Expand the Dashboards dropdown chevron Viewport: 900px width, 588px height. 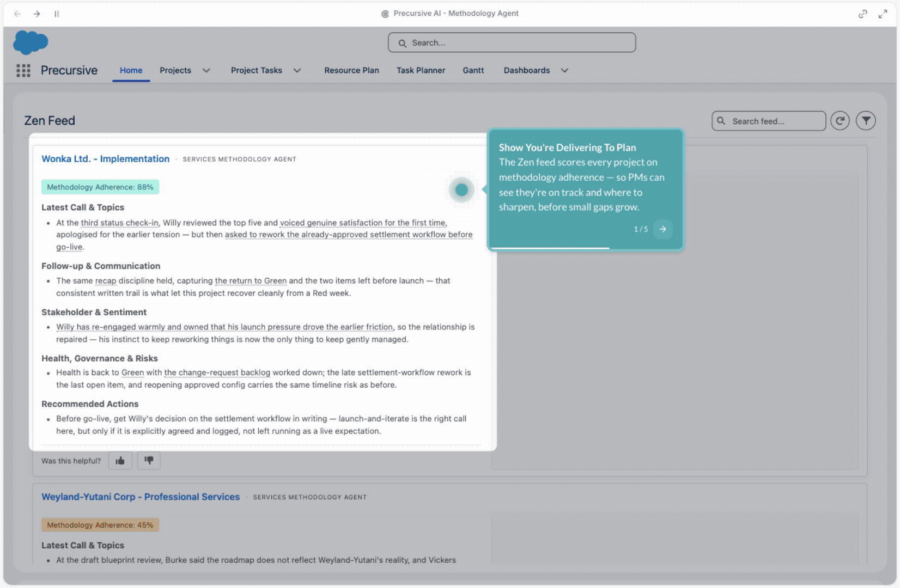(565, 70)
